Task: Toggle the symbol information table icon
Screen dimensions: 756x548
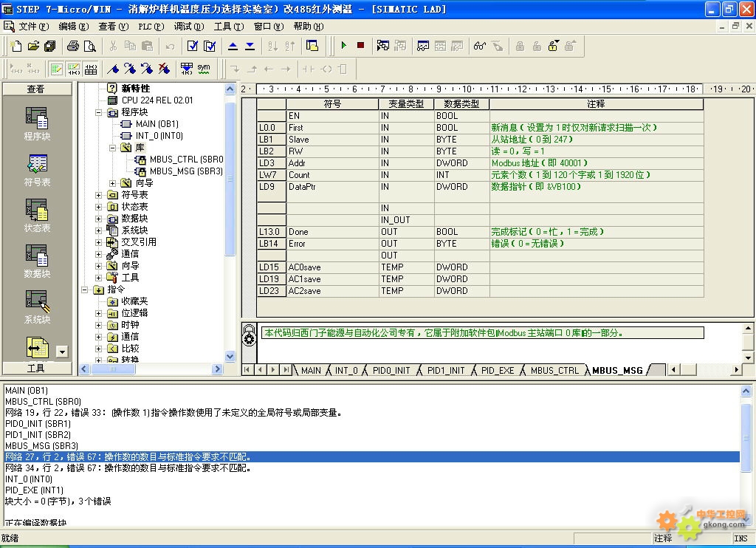Action: (x=91, y=69)
